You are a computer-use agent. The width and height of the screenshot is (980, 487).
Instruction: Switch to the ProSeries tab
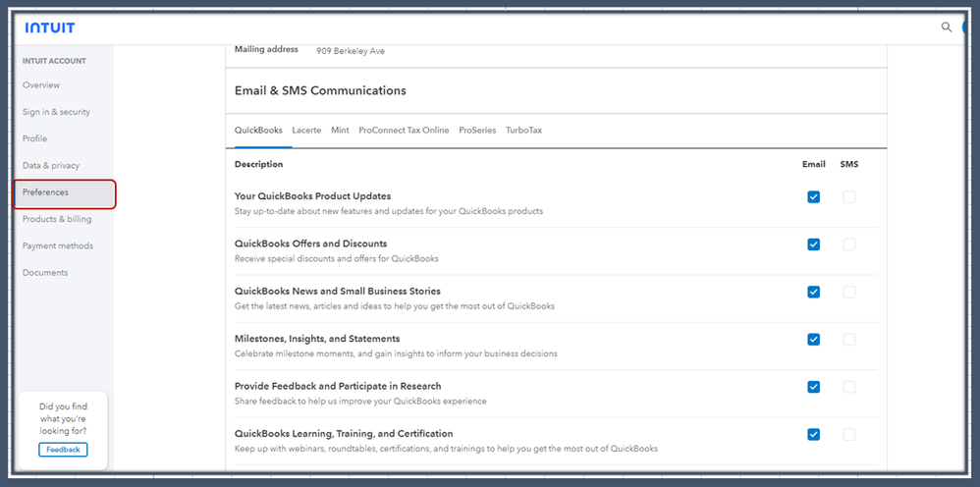[477, 131]
